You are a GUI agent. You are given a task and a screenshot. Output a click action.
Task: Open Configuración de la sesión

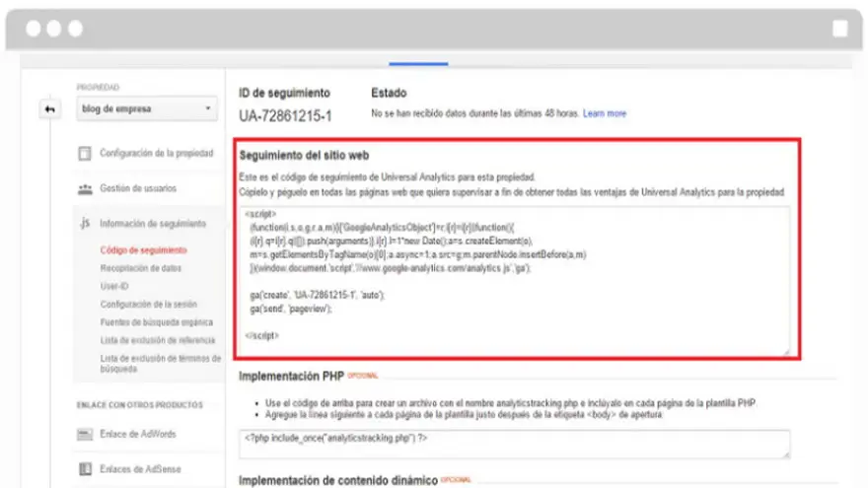(148, 305)
